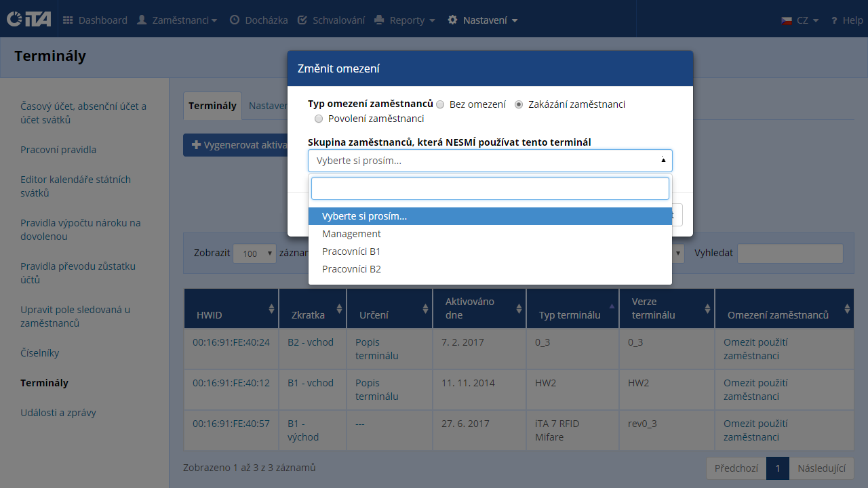Select the 'Zakázání zaměstnanci' radio button
The width and height of the screenshot is (868, 488).
click(x=519, y=105)
